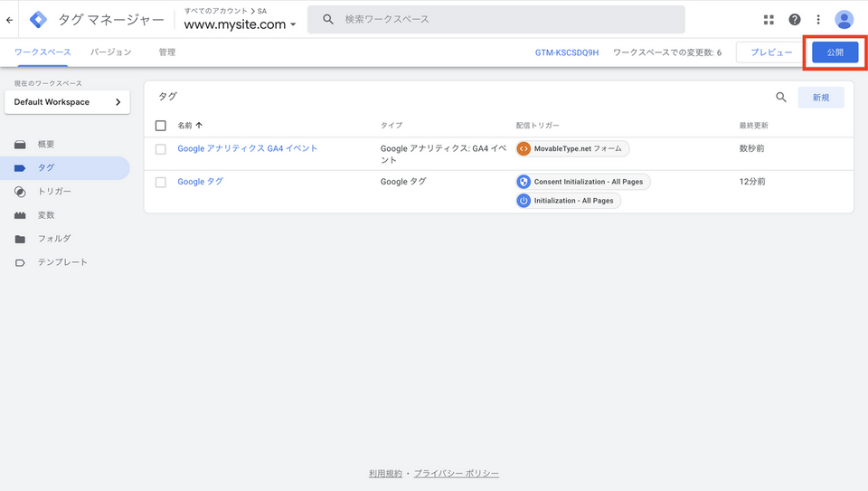Open the help question mark icon

pos(795,19)
